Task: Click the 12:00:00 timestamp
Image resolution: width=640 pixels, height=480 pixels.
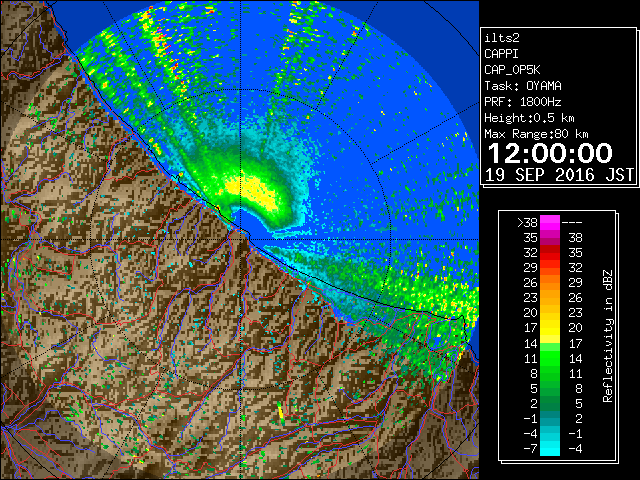Action: pyautogui.click(x=550, y=153)
